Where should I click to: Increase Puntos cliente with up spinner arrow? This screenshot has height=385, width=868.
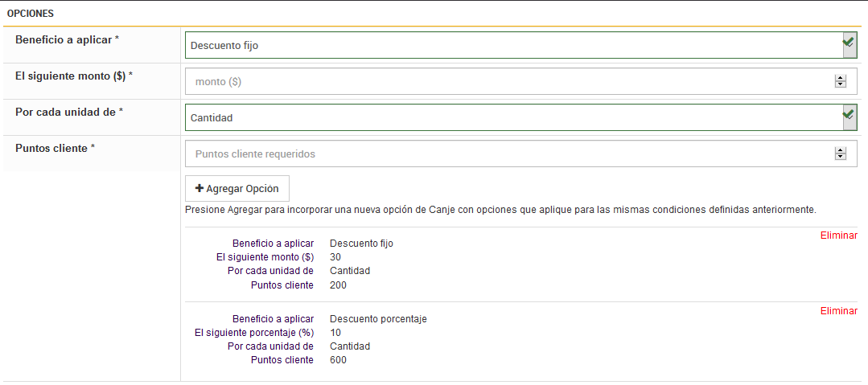(841, 150)
